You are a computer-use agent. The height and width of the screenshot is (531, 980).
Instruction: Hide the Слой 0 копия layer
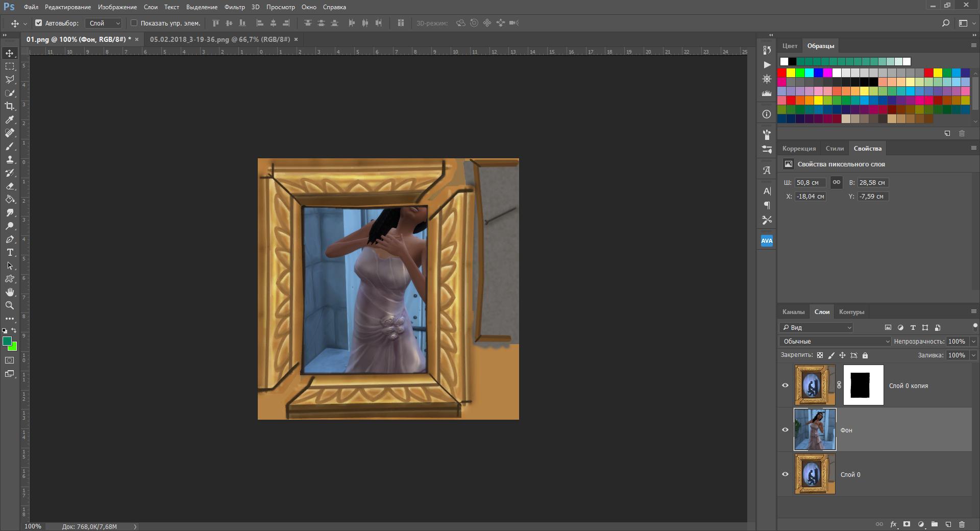click(786, 385)
